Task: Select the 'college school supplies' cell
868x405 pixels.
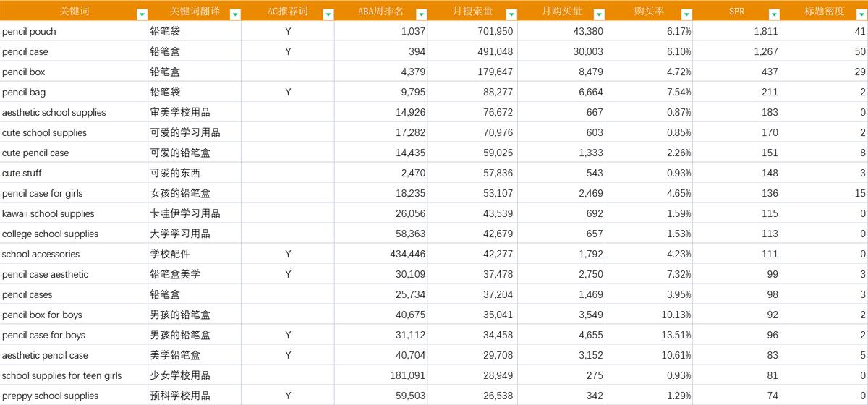Action: click(x=74, y=234)
